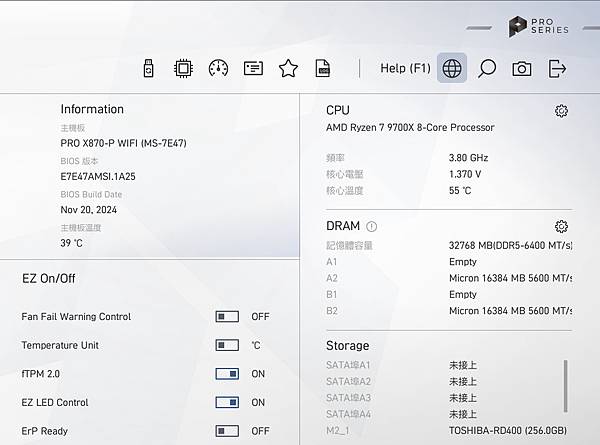The height and width of the screenshot is (445, 600).
Task: Select the 32768 MB DDR5-6400 capacity value
Action: coord(510,245)
